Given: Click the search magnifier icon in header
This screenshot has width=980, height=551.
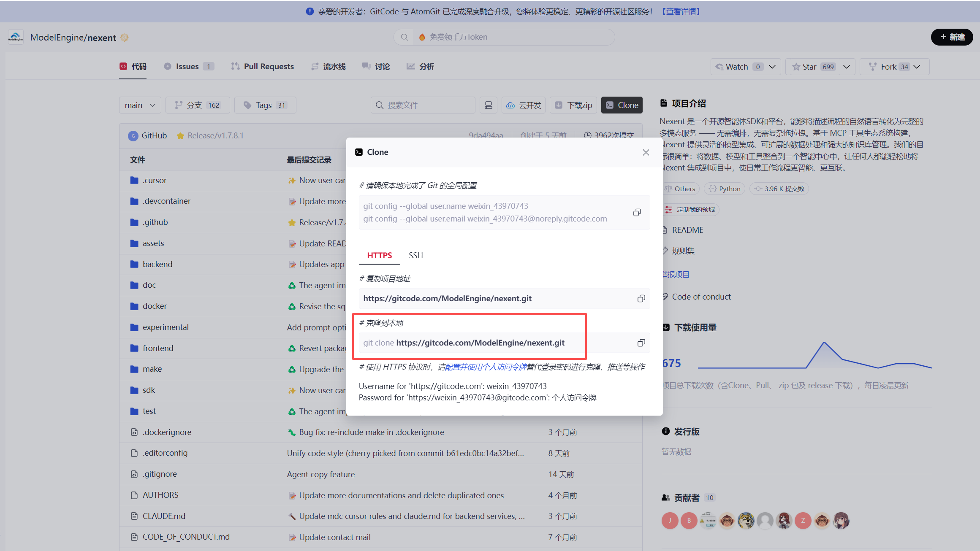Looking at the screenshot, I should pos(404,37).
